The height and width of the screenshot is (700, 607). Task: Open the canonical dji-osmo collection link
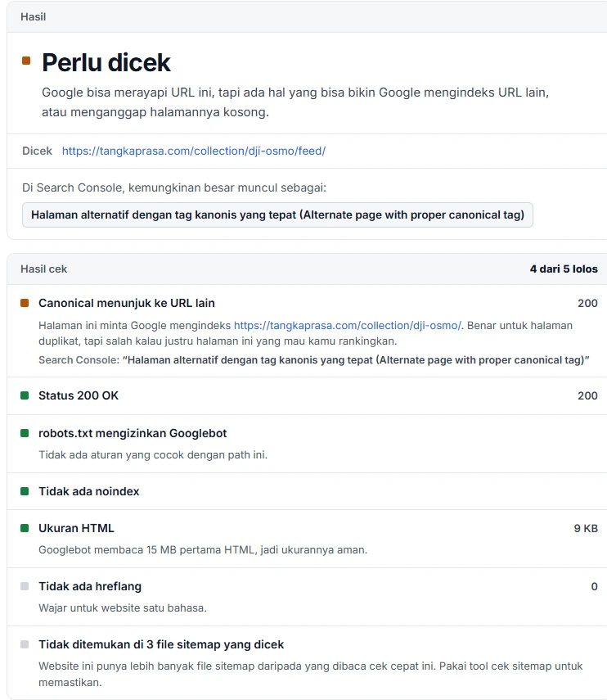(348, 326)
